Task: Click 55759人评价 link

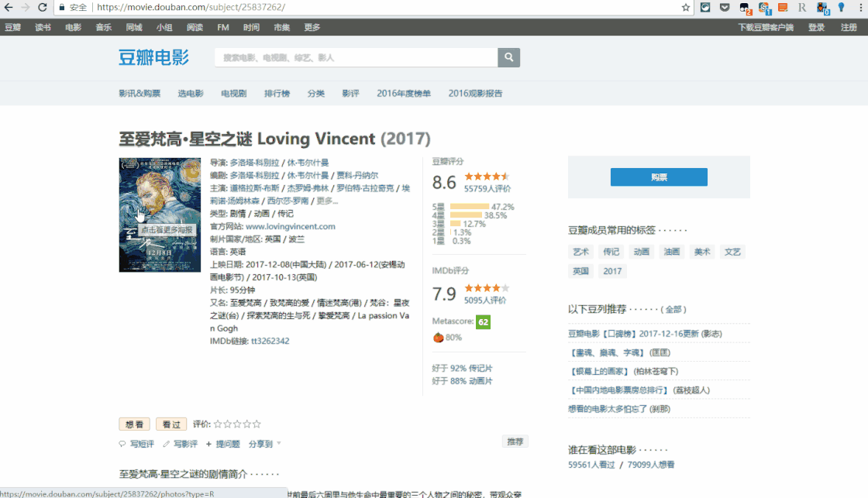Action: click(x=487, y=189)
